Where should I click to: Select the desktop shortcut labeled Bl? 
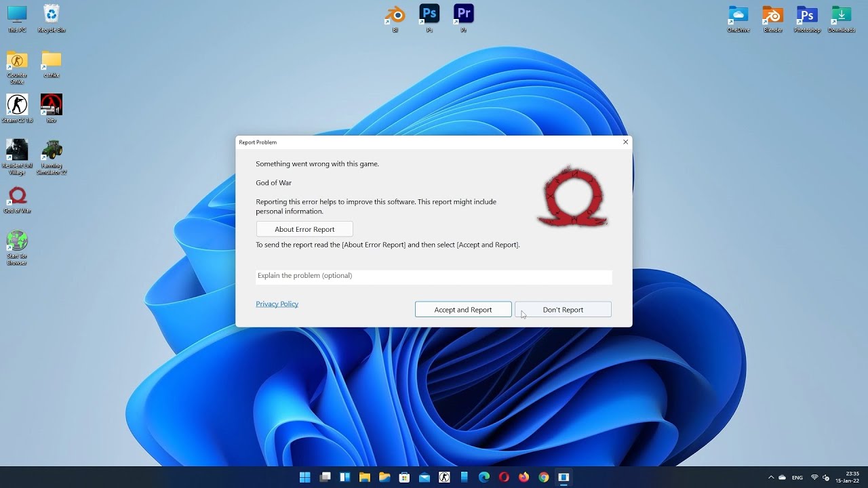click(x=395, y=18)
